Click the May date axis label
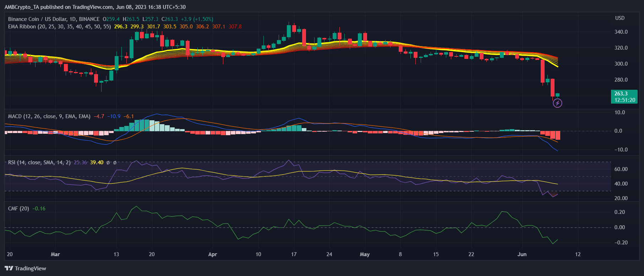644x276 pixels. pyautogui.click(x=365, y=254)
